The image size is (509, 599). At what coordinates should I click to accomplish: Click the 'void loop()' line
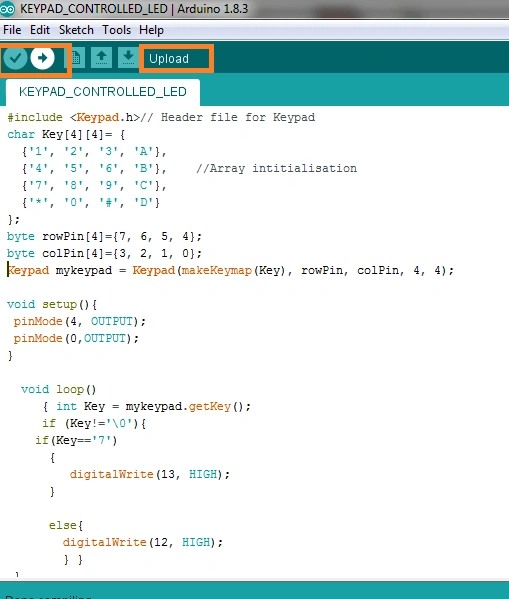click(x=58, y=389)
